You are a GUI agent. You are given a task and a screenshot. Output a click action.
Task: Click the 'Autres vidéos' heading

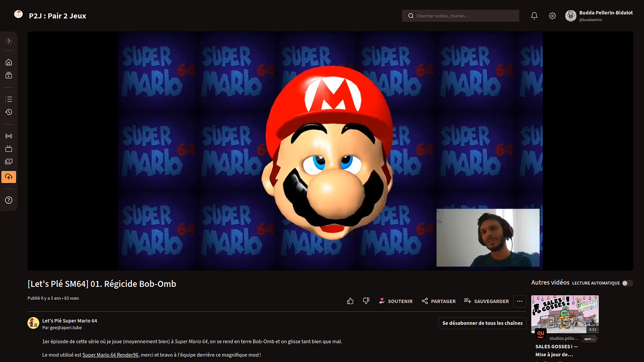pos(550,282)
